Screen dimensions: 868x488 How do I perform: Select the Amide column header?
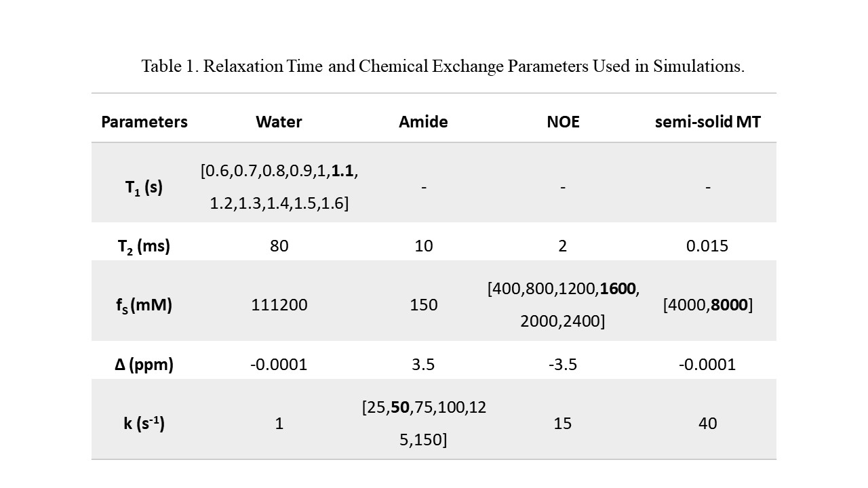coord(423,122)
